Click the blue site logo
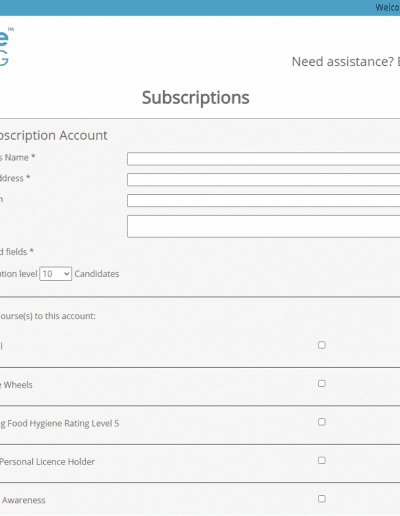 point(6,47)
